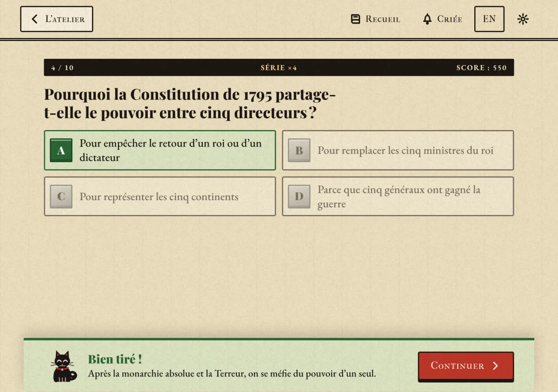
Task: Open the Criée notifications
Action: tap(442, 19)
